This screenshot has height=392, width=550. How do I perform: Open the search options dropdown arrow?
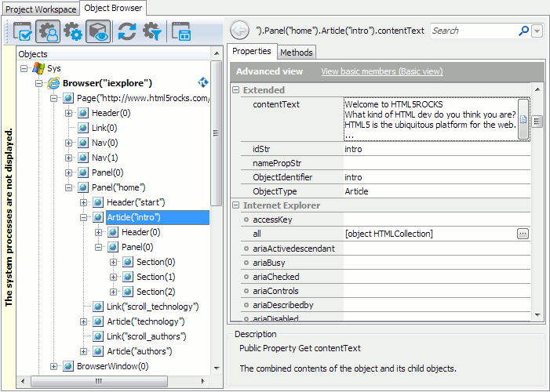537,31
